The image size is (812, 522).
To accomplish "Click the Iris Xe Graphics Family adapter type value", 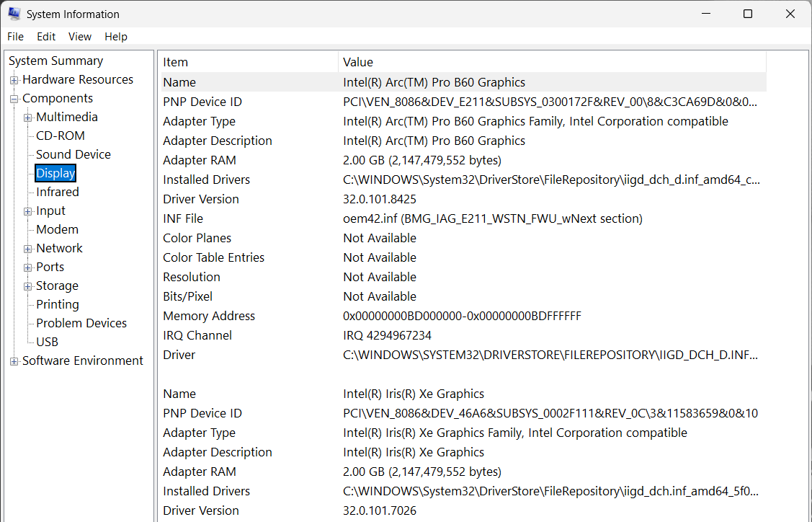I will [x=514, y=433].
